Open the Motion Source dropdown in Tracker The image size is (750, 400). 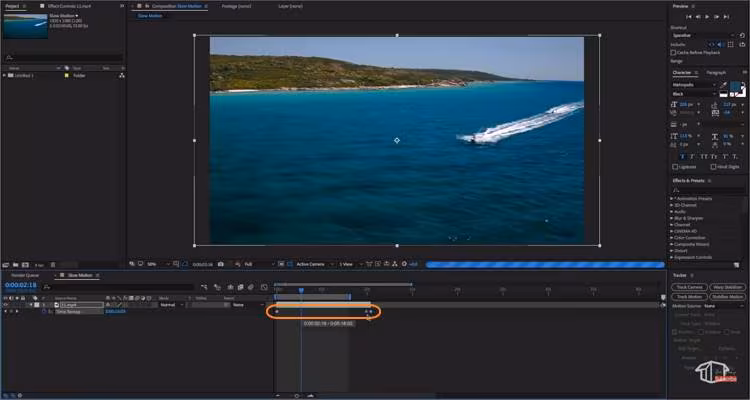coord(723,306)
